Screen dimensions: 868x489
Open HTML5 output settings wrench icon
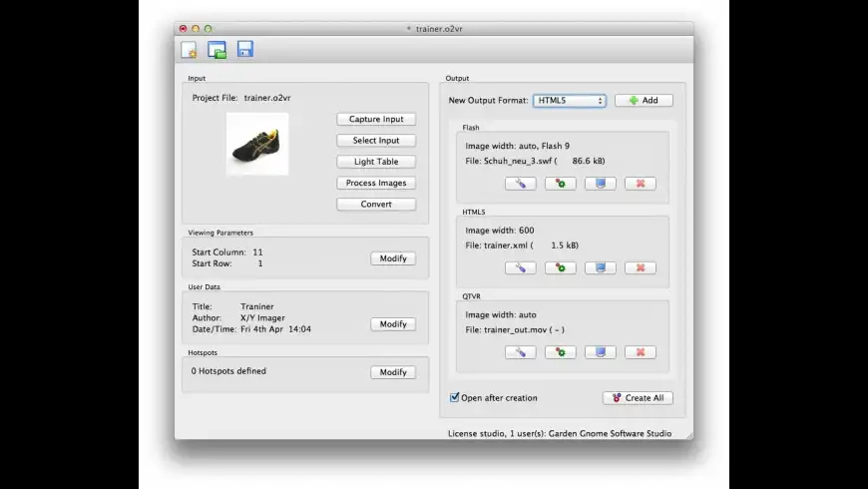coord(520,267)
